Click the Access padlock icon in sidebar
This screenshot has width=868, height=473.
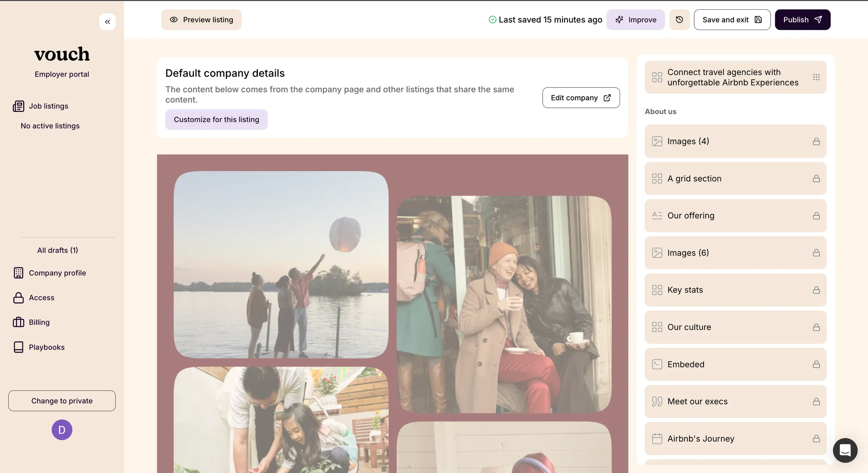pyautogui.click(x=19, y=298)
